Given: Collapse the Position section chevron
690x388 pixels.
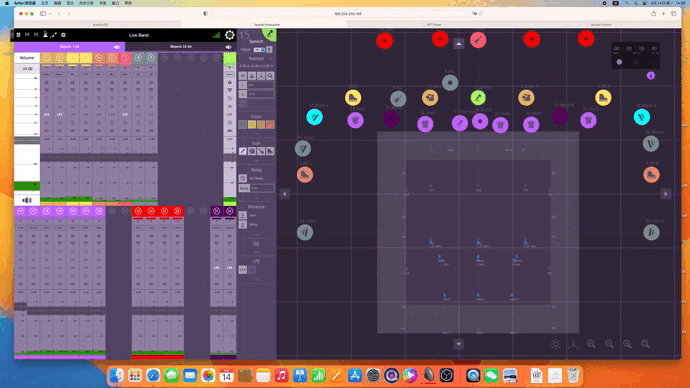Looking at the screenshot, I should [271, 59].
